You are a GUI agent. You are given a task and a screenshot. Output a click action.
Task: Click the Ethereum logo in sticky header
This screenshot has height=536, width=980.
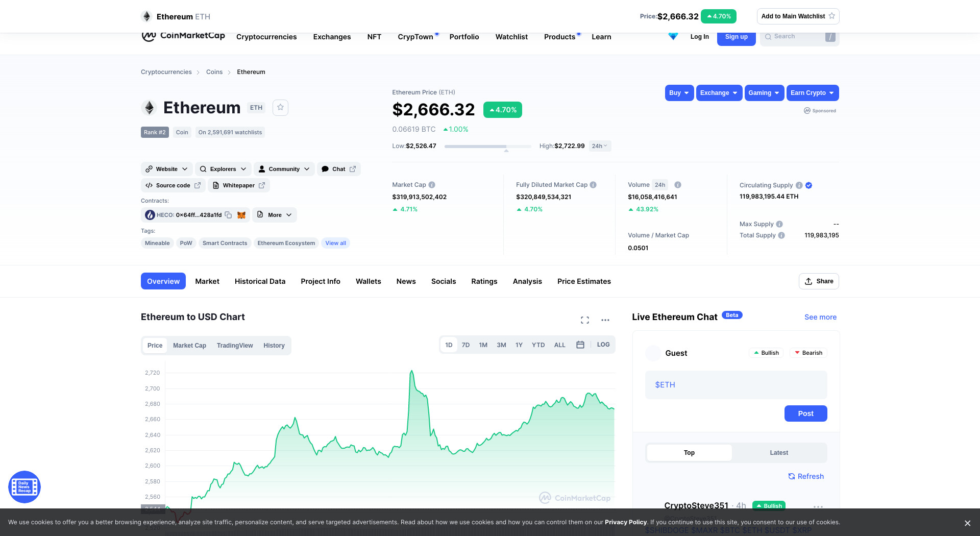pyautogui.click(x=146, y=16)
